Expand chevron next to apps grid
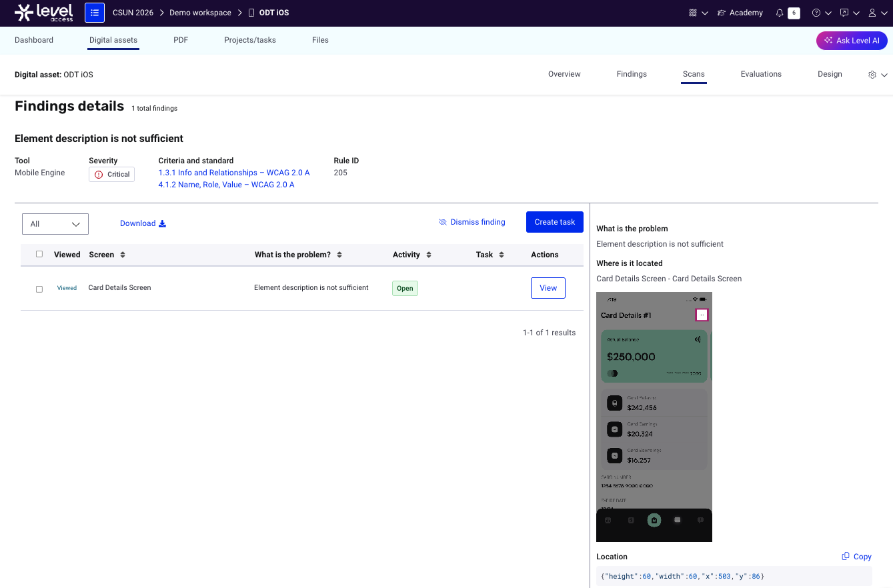 (x=705, y=13)
